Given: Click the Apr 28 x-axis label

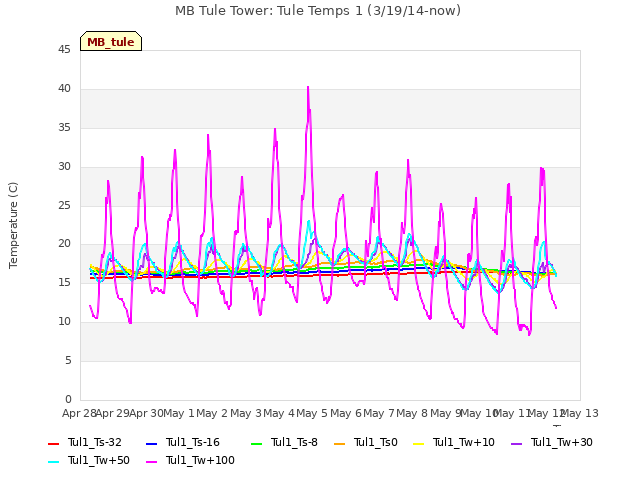Looking at the screenshot, I should click(x=79, y=413).
